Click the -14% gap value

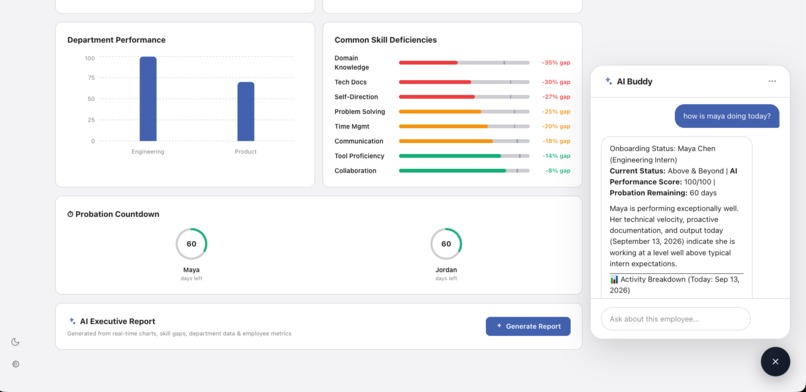(x=556, y=156)
